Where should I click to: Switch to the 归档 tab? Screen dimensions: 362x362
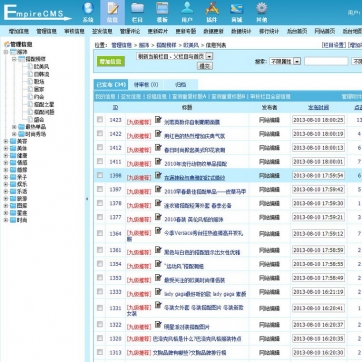(x=181, y=85)
